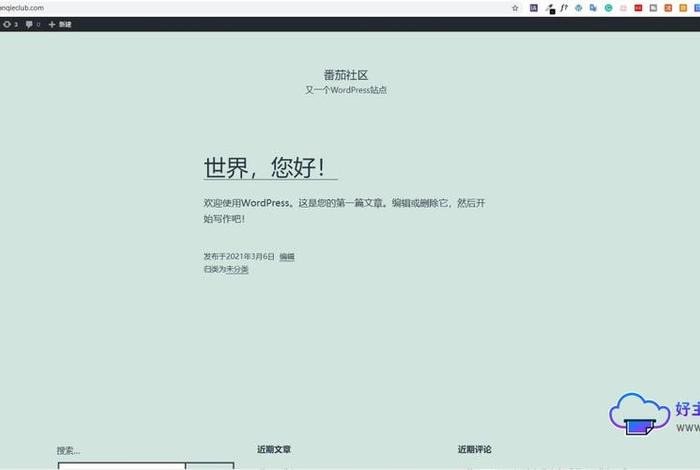This screenshot has width=700, height=470.
Task: Click the quill pen extension with black badge
Action: (550, 8)
